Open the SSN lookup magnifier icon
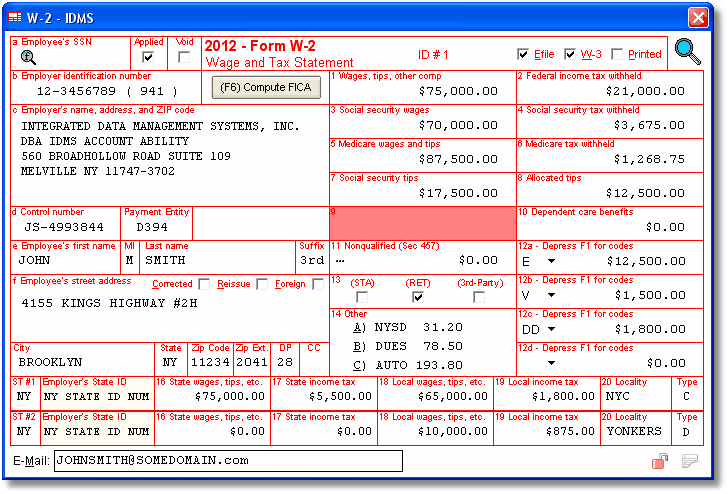This screenshot has height=494, width=728. (28, 57)
